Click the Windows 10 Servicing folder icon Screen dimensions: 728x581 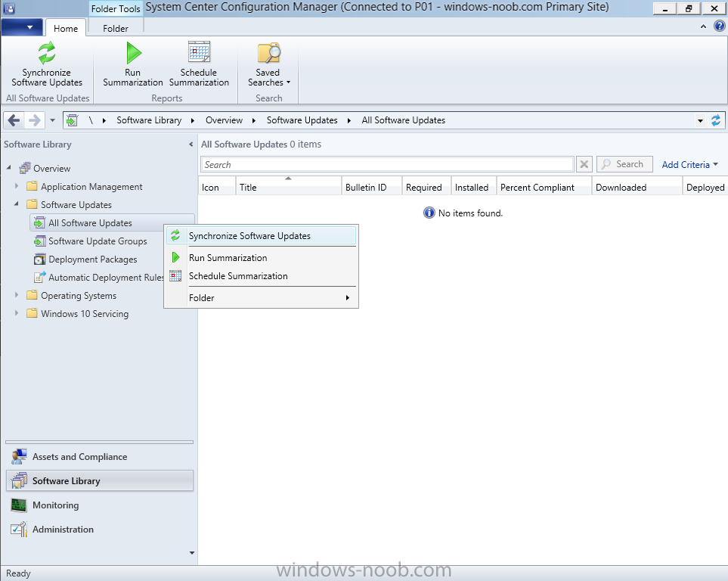coord(32,313)
